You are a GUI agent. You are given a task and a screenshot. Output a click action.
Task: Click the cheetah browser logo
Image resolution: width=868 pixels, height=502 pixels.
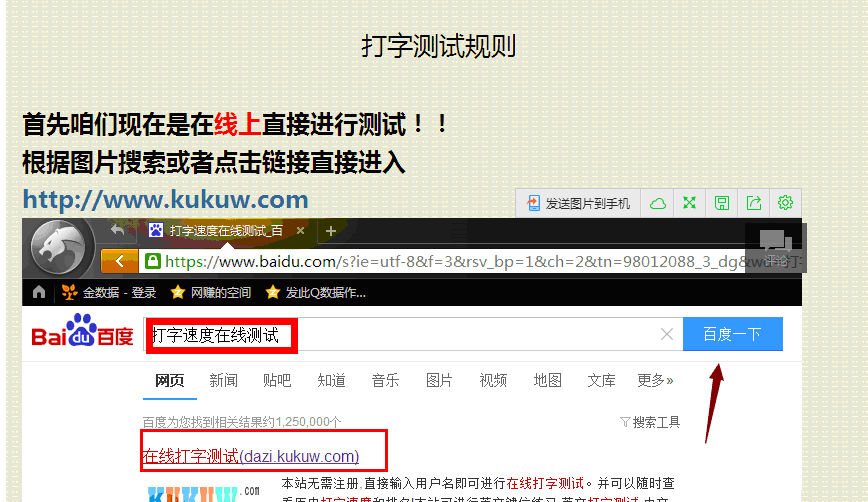coord(58,249)
